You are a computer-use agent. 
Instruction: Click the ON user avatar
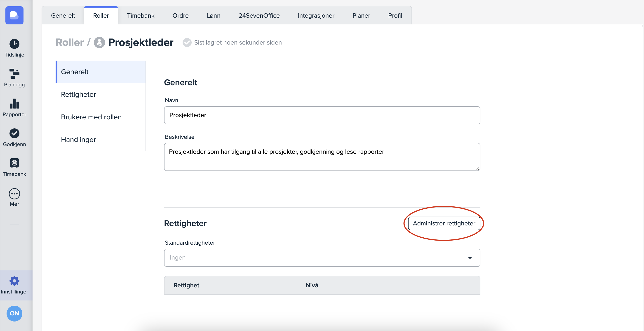coord(14,313)
